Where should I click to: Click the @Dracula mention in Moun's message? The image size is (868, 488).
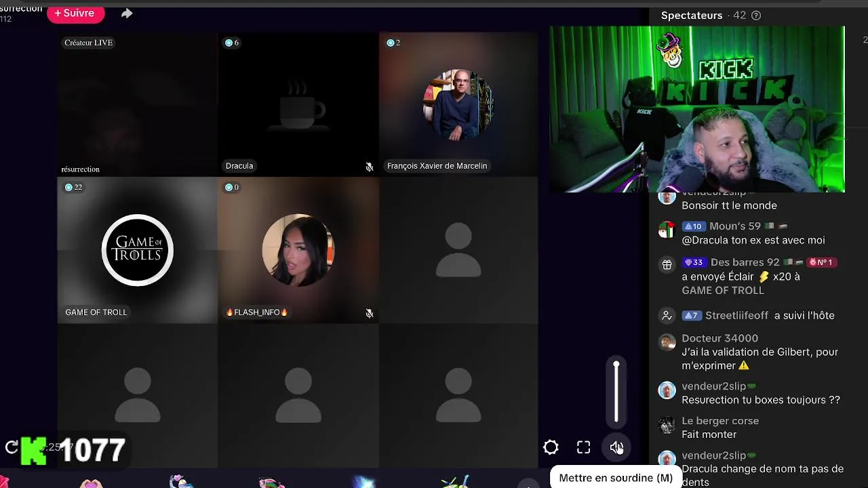(705, 240)
